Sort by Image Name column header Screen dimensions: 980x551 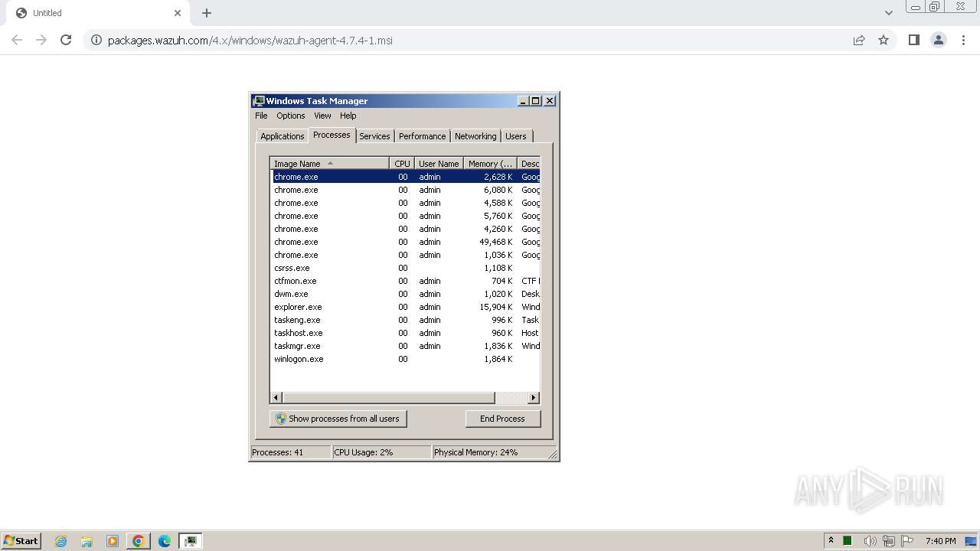(x=330, y=164)
